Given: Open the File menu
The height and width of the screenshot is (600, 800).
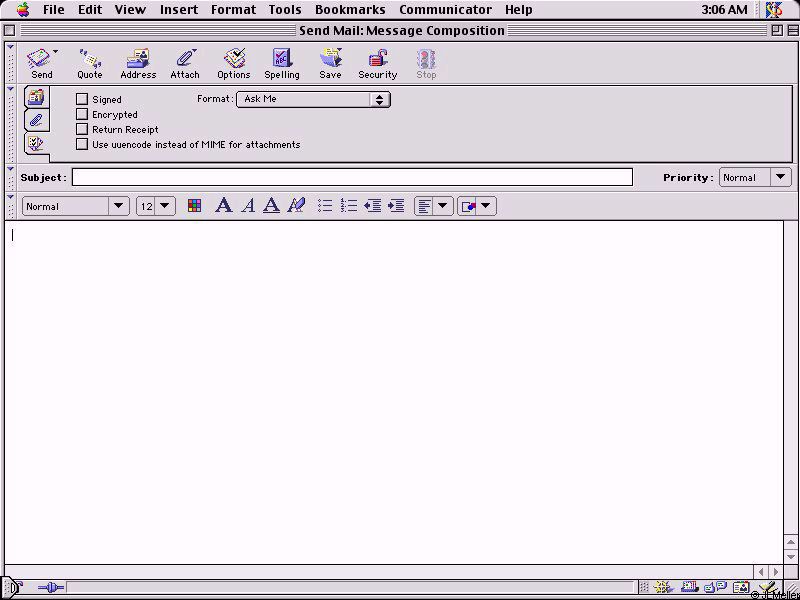Looking at the screenshot, I should click(54, 10).
